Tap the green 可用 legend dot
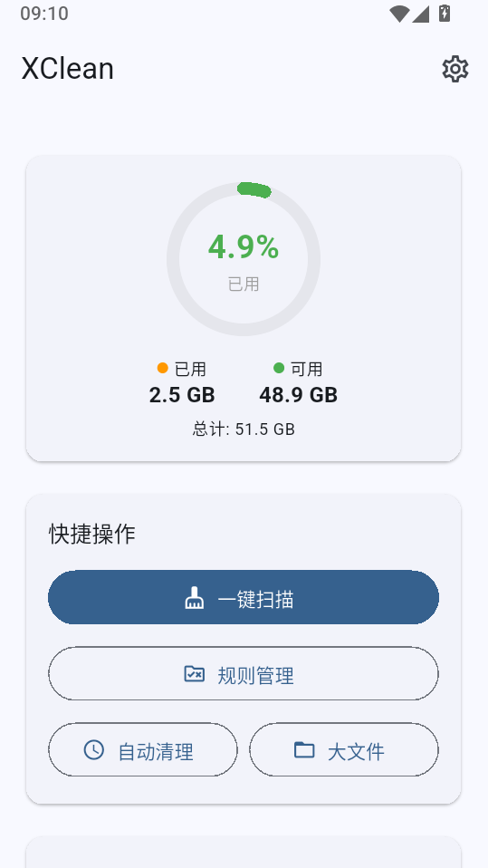Viewport: 488px width, 868px height. (279, 368)
